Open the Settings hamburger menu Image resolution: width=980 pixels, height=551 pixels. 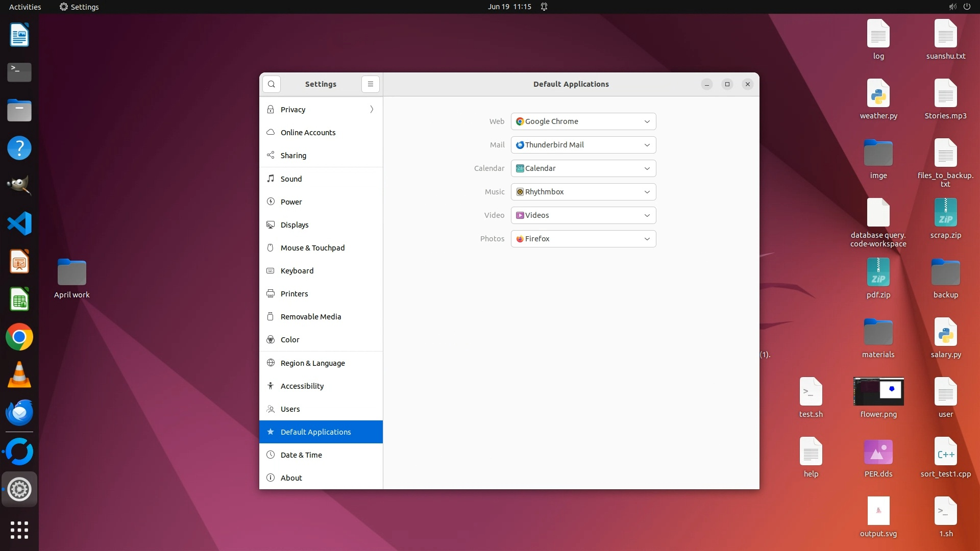point(371,84)
